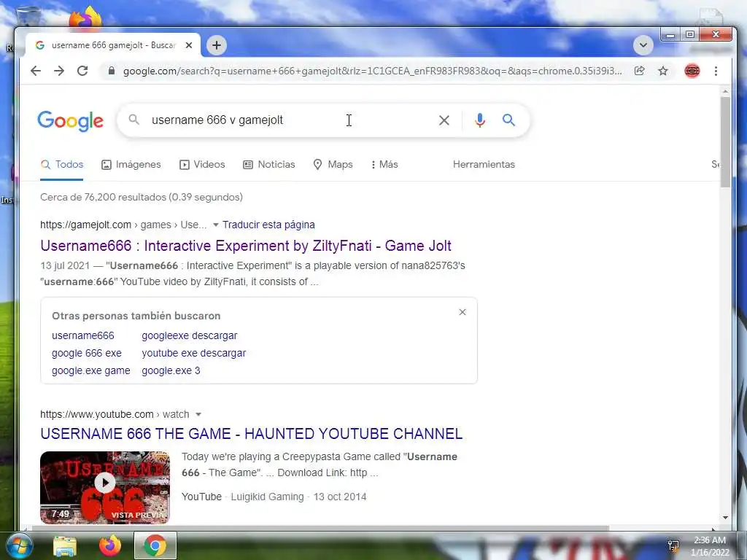Click the gamejolt.com breadcrumb URL text
Screen dimensions: 747x560
click(123, 225)
